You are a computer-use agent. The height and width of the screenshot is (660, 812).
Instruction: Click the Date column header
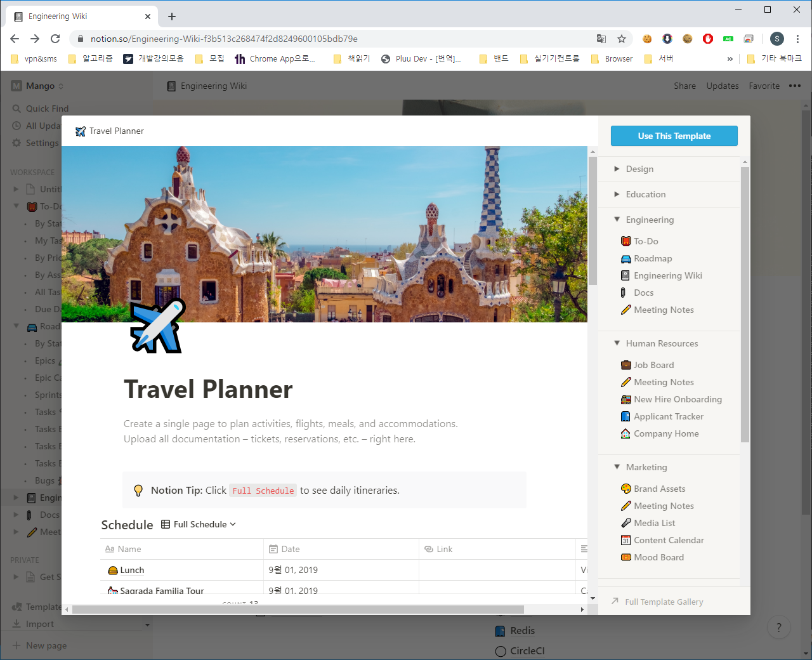click(341, 549)
